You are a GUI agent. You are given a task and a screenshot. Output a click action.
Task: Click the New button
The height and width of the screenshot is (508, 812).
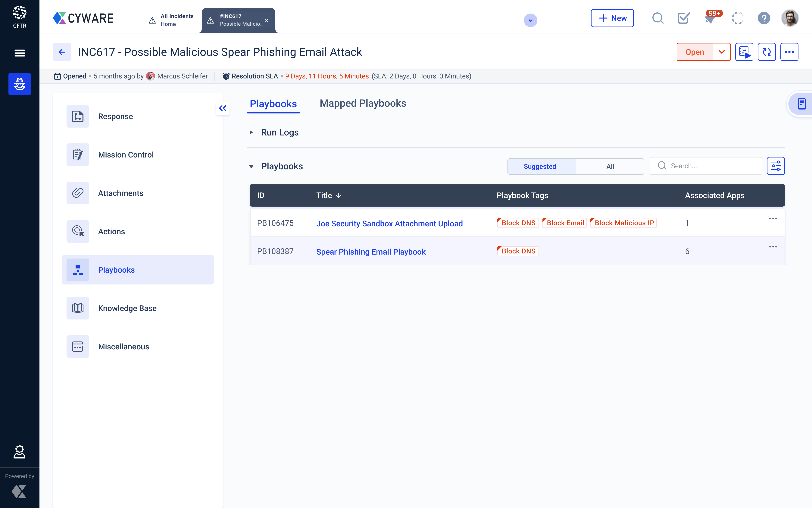click(612, 18)
